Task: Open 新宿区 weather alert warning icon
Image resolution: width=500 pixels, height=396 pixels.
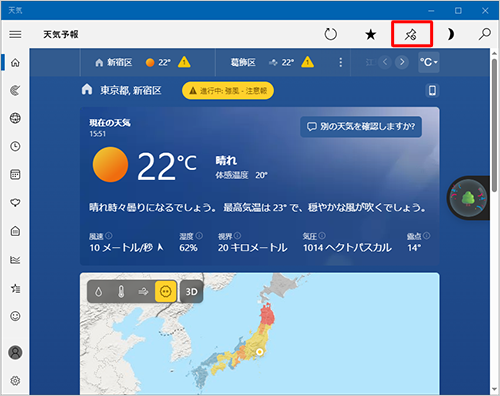Action: [x=184, y=62]
